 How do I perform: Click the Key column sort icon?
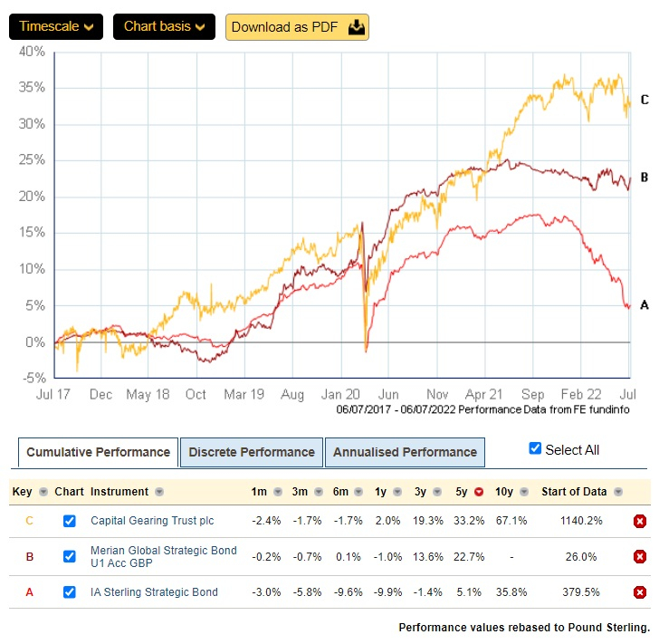43,492
